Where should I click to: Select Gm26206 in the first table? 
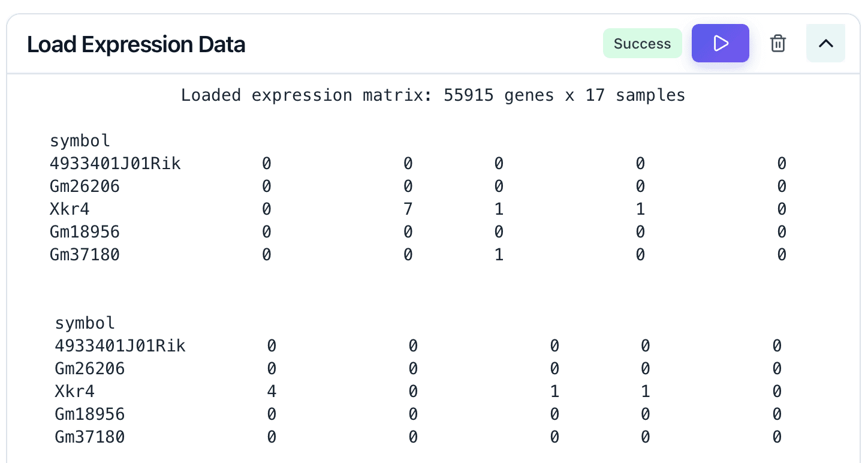coord(85,187)
